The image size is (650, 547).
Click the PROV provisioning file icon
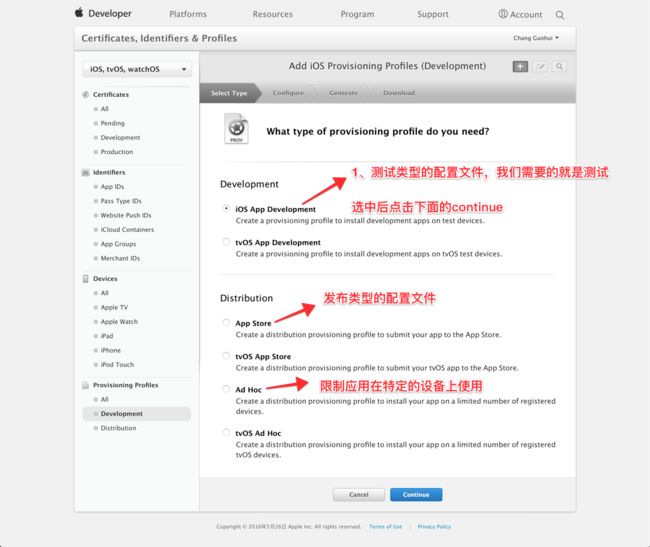point(236,129)
